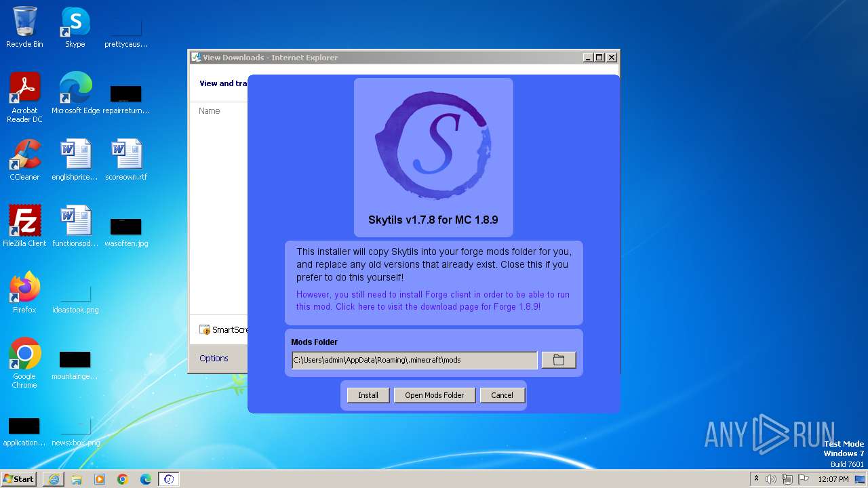Screen dimensions: 868x488
Task: Click Name column header in View Downloads
Action: (210, 110)
